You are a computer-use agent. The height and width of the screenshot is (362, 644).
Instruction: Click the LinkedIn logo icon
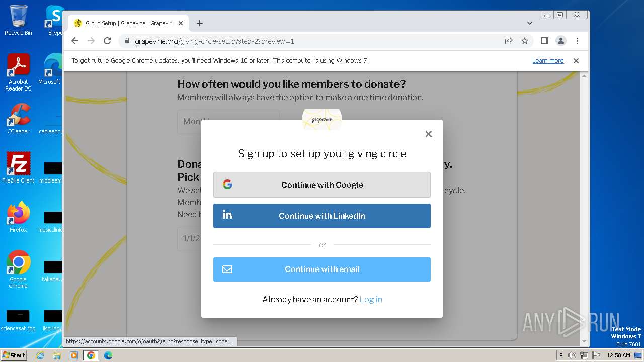click(x=227, y=215)
